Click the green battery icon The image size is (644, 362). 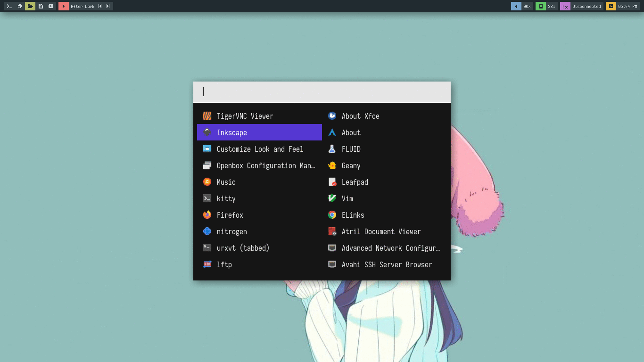[541, 6]
